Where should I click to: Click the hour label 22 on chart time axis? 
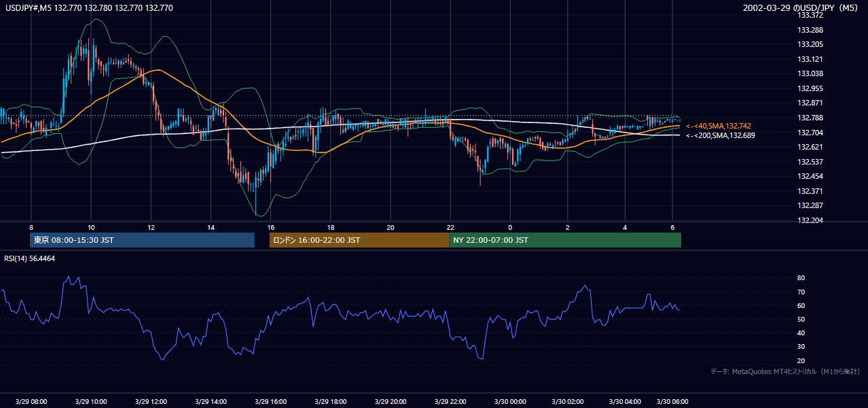(x=450, y=228)
